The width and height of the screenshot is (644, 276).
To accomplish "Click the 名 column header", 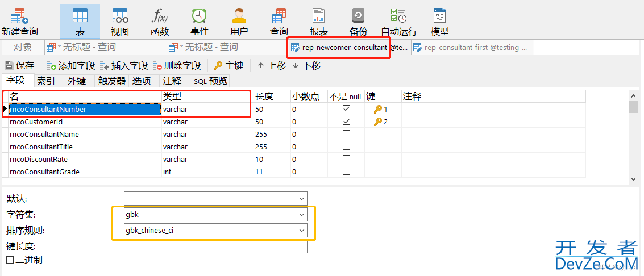I will [x=85, y=97].
